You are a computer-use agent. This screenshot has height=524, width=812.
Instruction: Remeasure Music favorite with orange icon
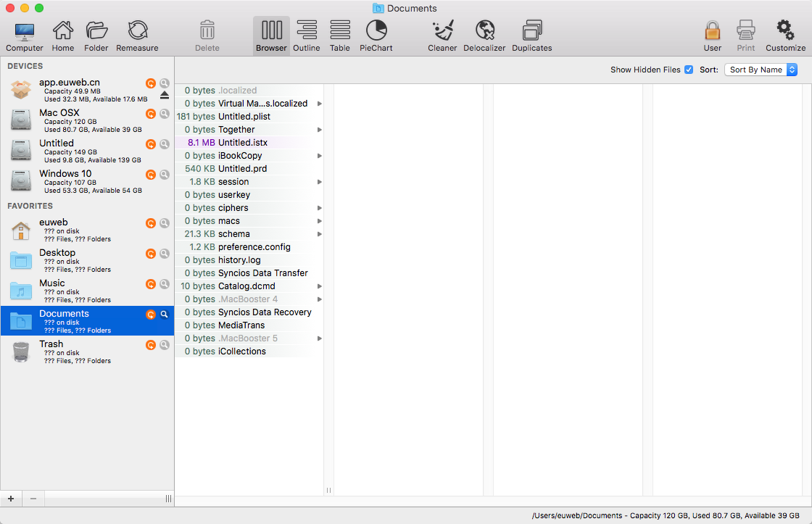click(151, 284)
